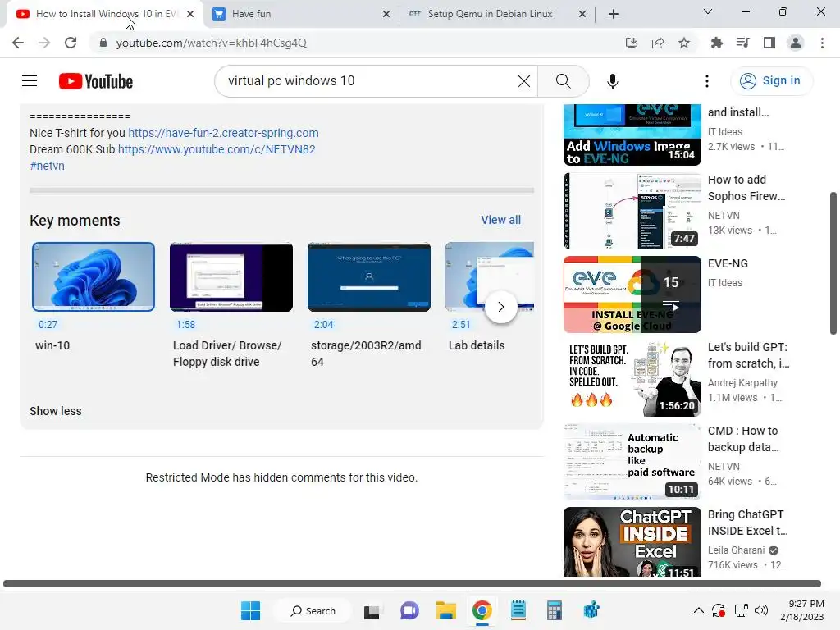Open File Explorer from taskbar
Viewport: 840px width, 630px height.
(x=445, y=610)
